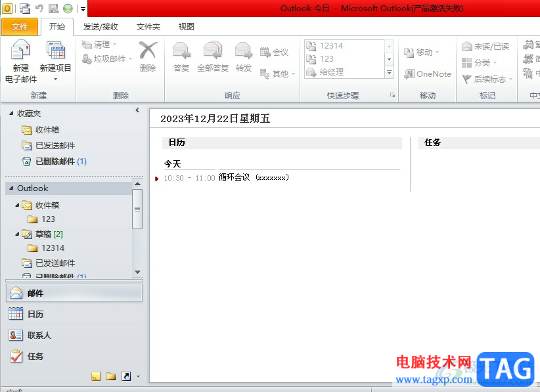
Task: Click the Unread/Read envelope icon
Action: (x=466, y=46)
